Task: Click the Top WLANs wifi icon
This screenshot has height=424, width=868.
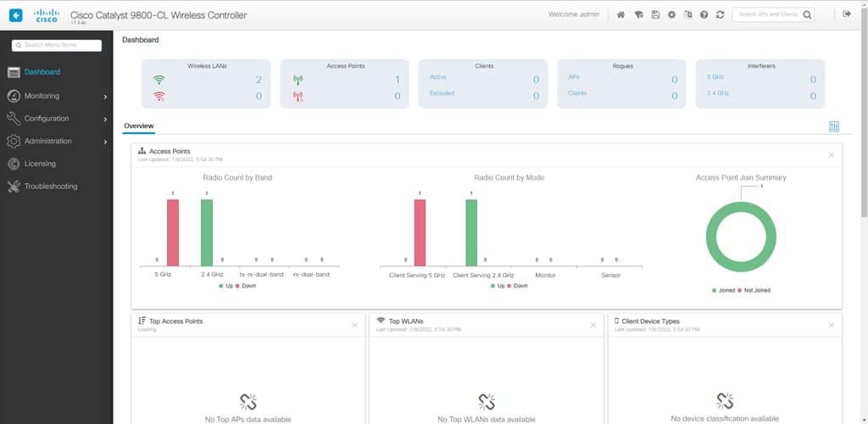Action: (x=381, y=321)
